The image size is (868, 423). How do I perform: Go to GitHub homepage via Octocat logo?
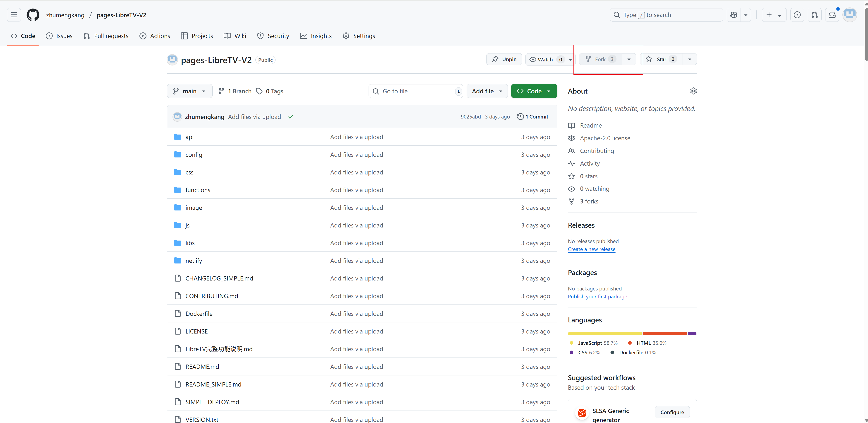click(x=33, y=15)
